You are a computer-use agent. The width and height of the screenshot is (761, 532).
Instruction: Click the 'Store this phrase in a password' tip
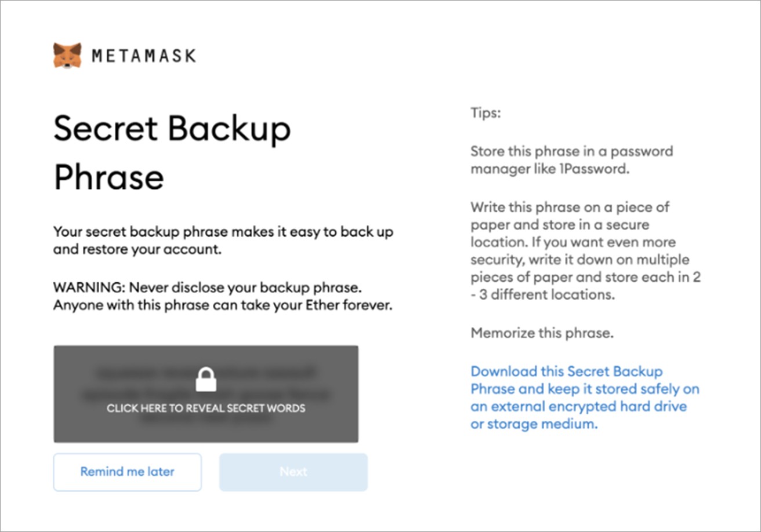point(571,152)
